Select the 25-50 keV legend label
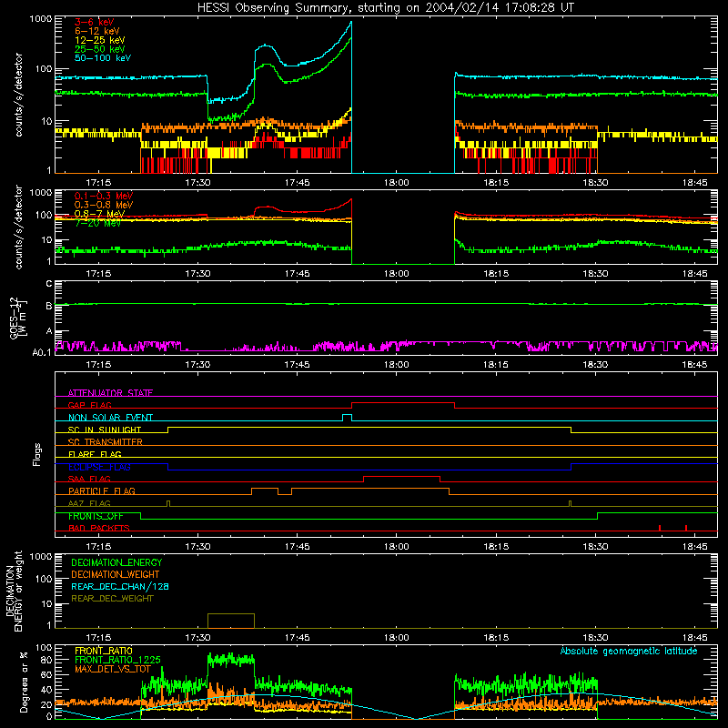 coord(100,49)
